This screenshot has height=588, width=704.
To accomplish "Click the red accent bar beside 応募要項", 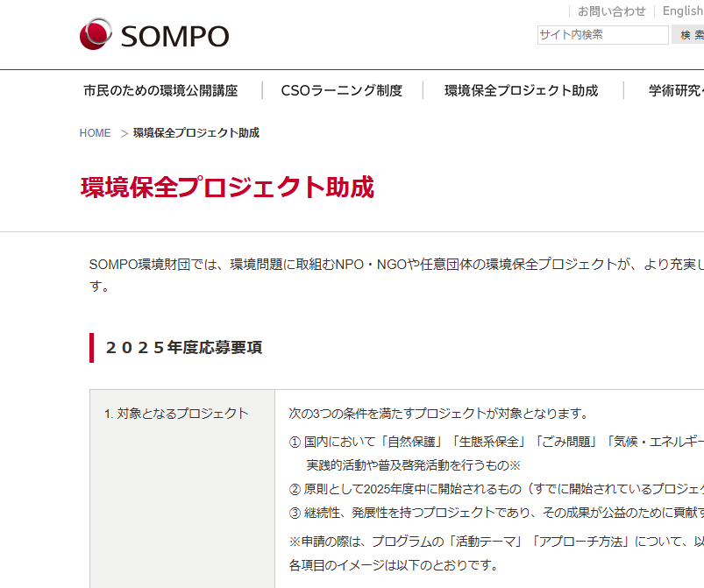I will (x=90, y=347).
